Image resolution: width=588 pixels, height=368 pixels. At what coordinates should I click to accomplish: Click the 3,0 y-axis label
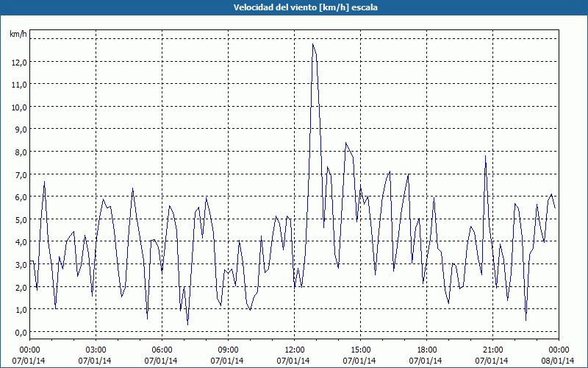tap(21, 265)
